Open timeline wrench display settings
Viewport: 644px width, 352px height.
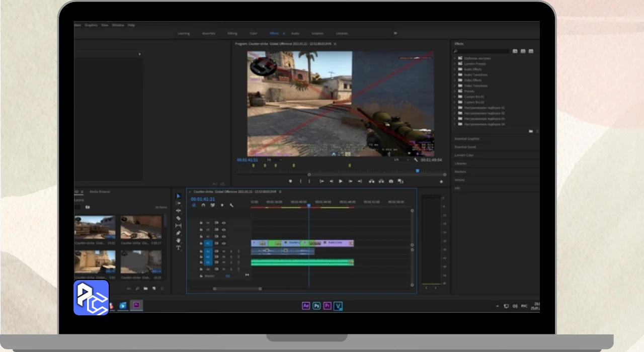point(231,205)
